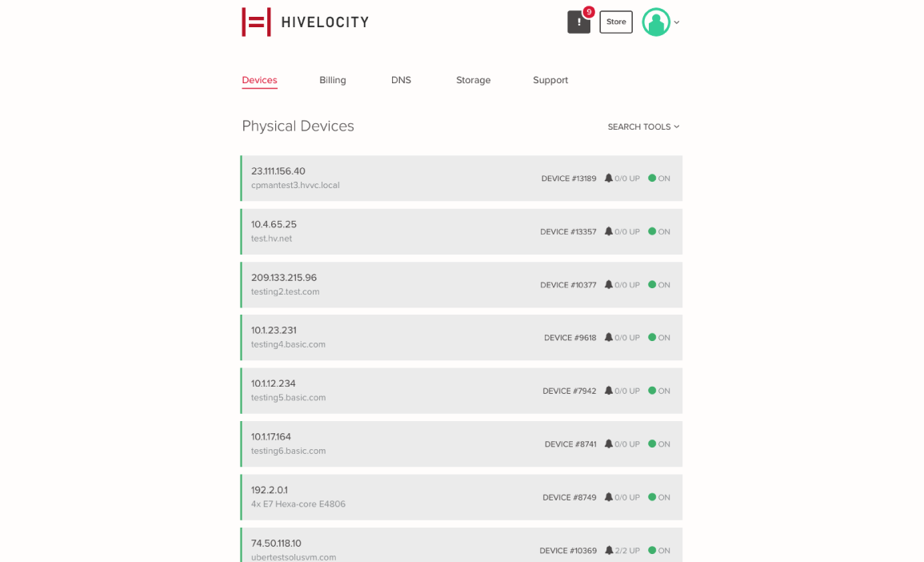
Task: Select hostname testing2.test.com
Action: click(286, 292)
